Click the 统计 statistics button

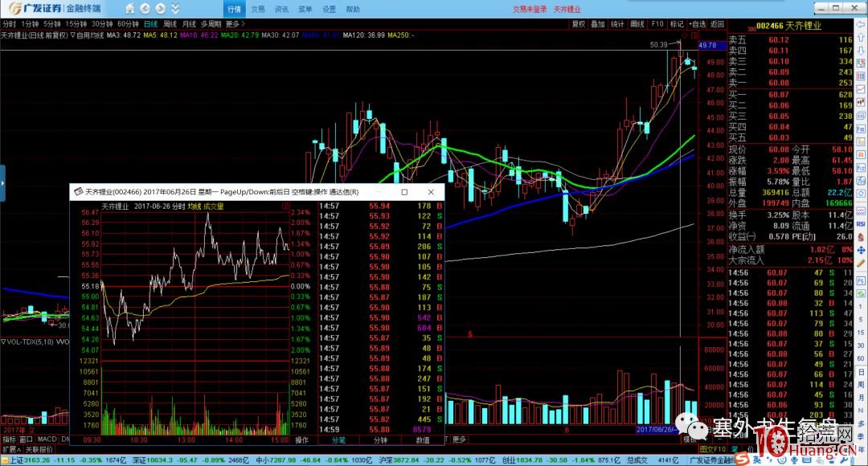tap(617, 24)
